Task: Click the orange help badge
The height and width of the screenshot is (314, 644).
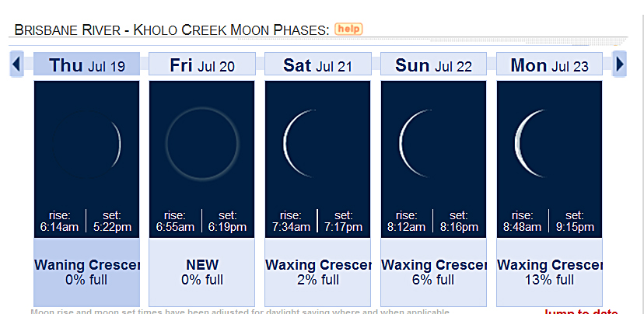Action: click(348, 30)
